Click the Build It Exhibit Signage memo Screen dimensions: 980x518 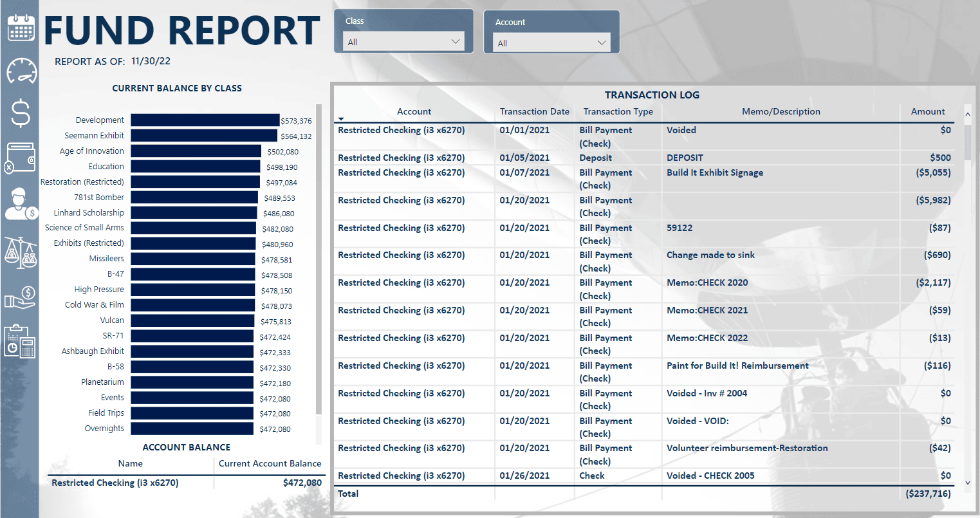click(715, 172)
